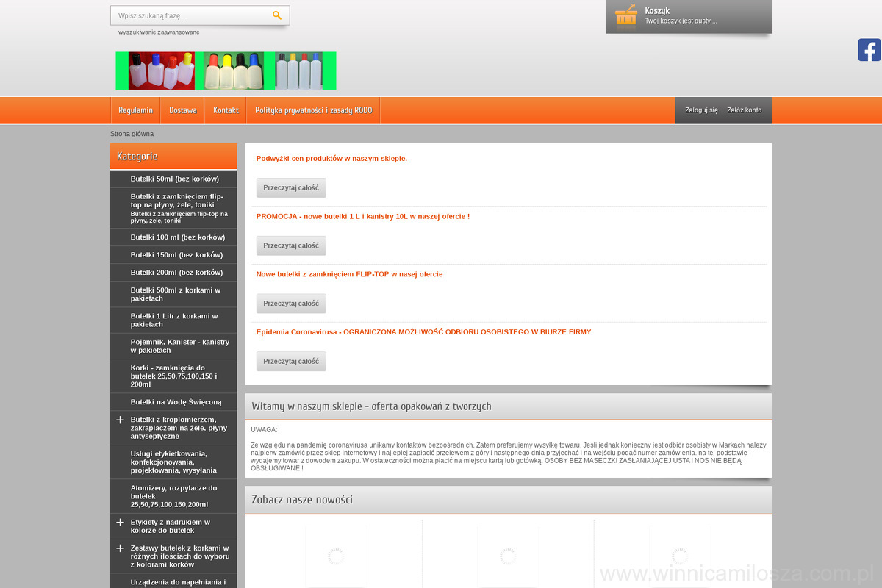The image size is (882, 588).
Task: Click Załóż konto to register
Action: tap(744, 110)
